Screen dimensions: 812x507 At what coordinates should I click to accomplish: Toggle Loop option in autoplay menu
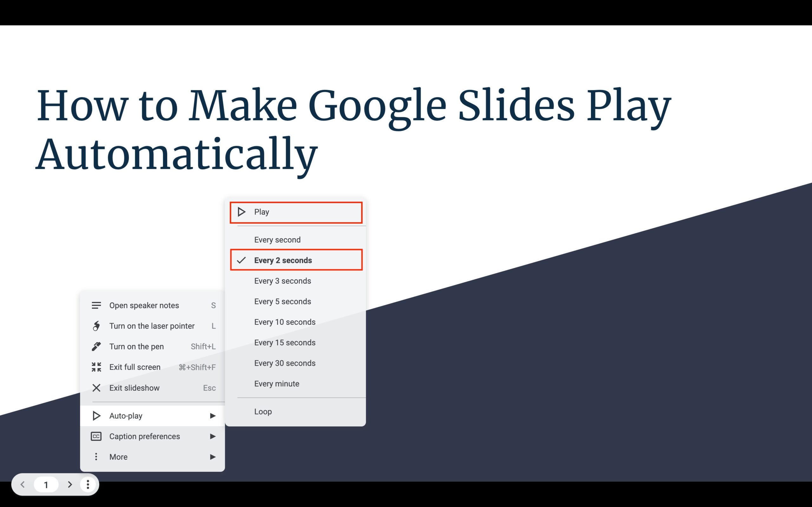coord(263,411)
